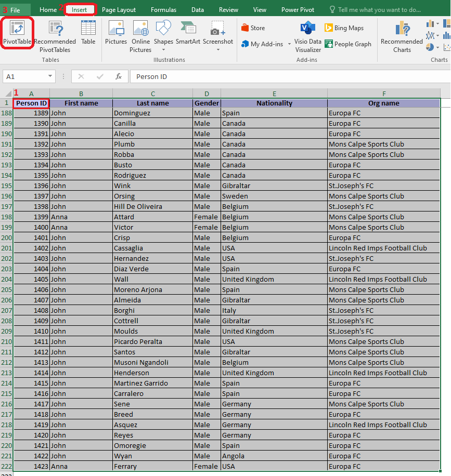This screenshot has width=451, height=476.
Task: Select the Nationality header cell
Action: [x=274, y=103]
